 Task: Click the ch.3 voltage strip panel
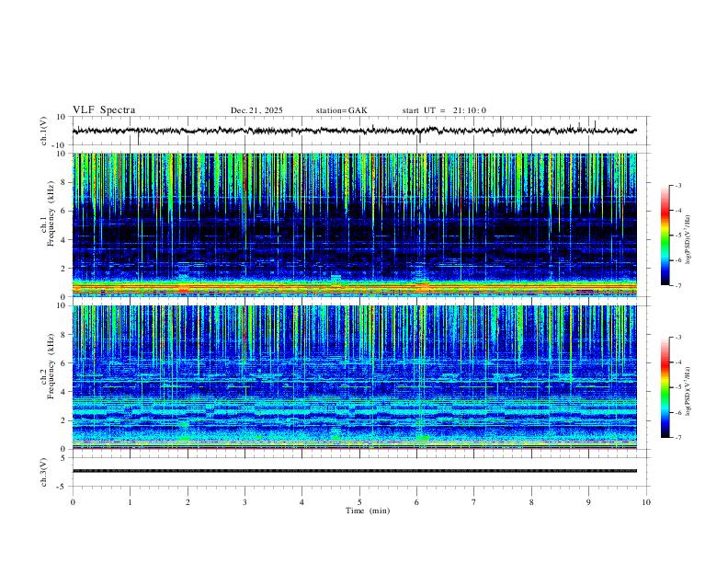pyautogui.click(x=361, y=472)
